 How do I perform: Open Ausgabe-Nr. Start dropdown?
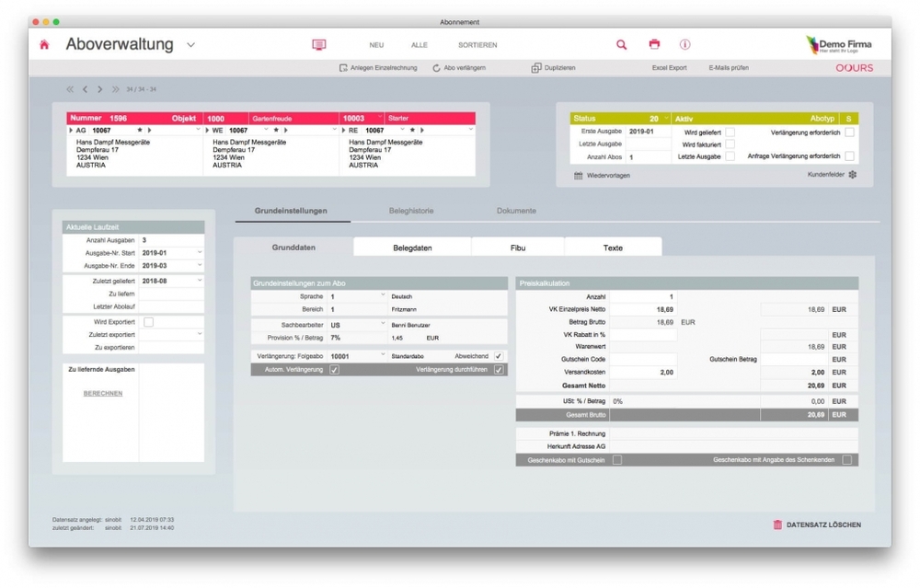[200, 252]
